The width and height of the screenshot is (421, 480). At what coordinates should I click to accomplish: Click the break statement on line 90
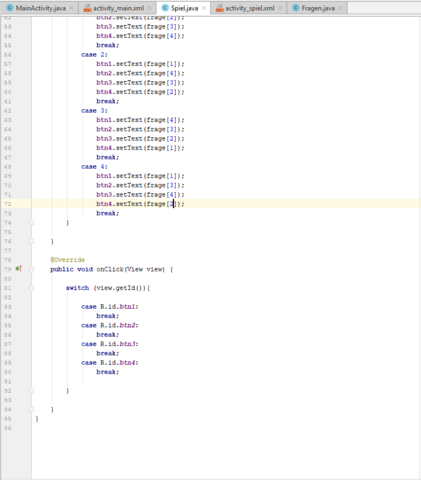pyautogui.click(x=108, y=372)
